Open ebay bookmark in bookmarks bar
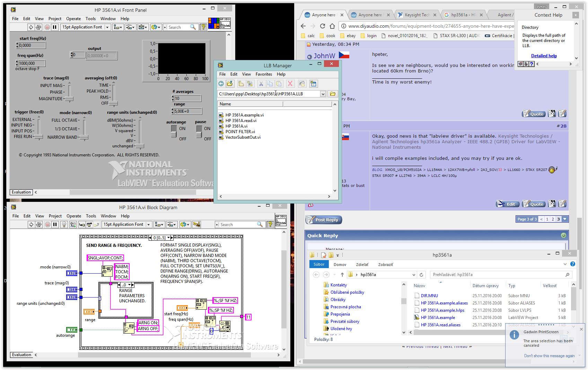Image resolution: width=588 pixels, height=370 pixels. click(348, 36)
